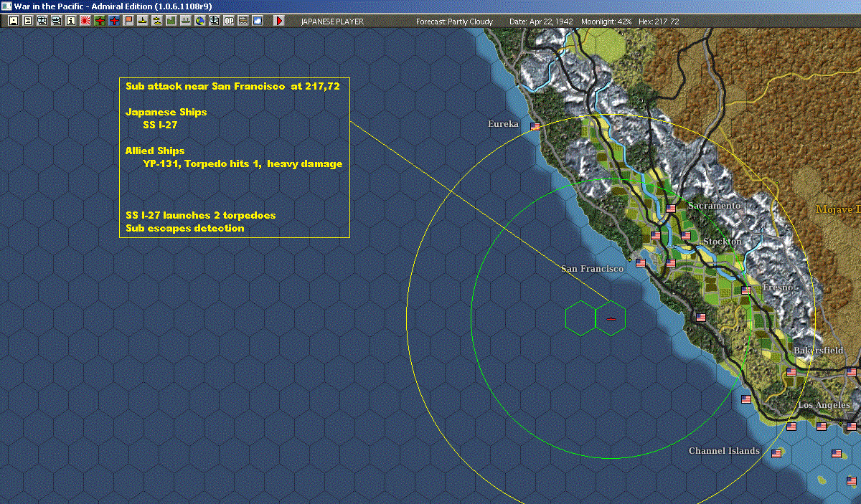Viewport: 861px width, 504px height.
Task: Select the submarine icon in highlighted hex
Action: tap(611, 318)
